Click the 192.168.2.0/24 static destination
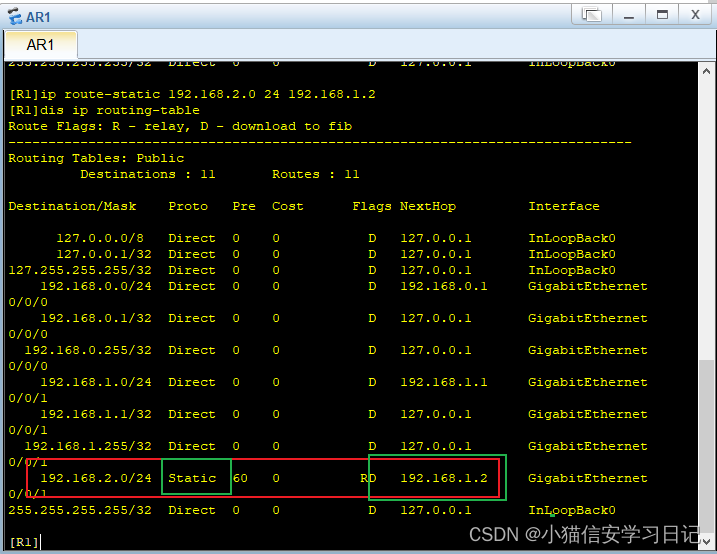Screen dimensions: 717x554 96,478
